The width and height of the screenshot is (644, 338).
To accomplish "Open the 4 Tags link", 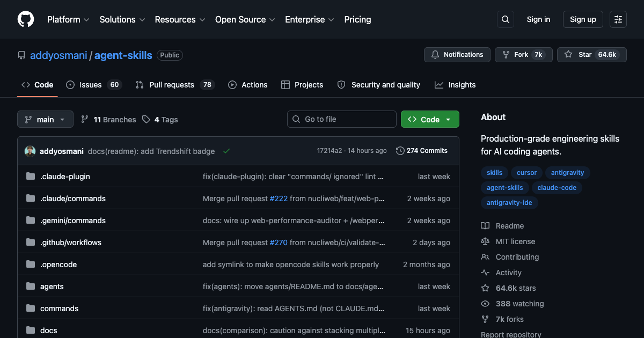I will coord(160,120).
